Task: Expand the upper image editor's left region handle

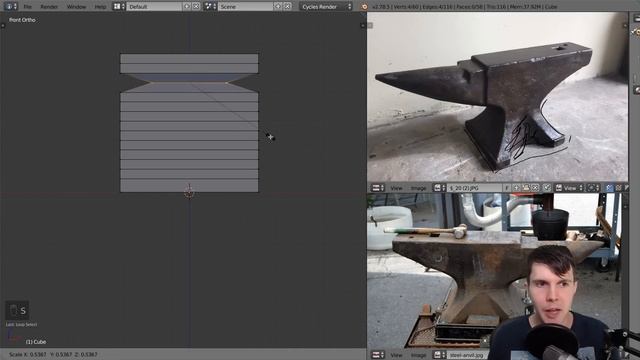Action: tap(370, 25)
